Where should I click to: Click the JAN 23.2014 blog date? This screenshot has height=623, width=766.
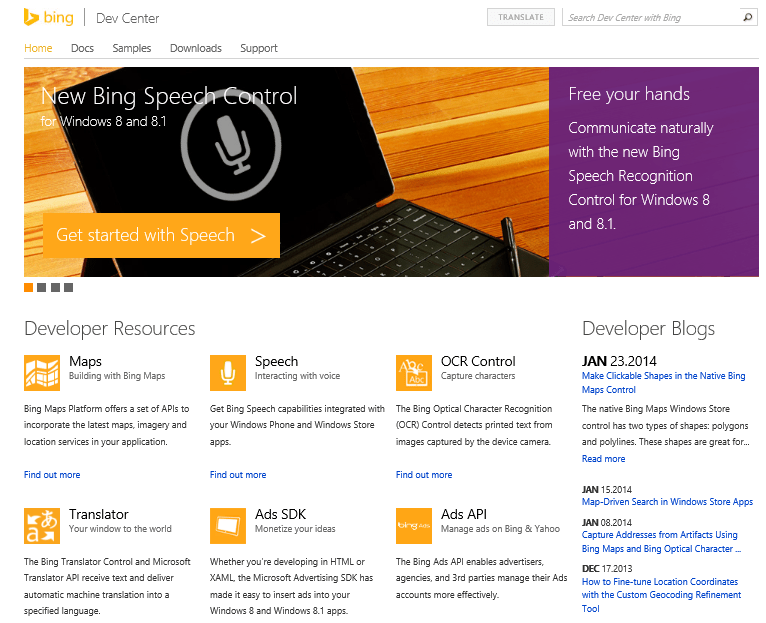click(619, 361)
